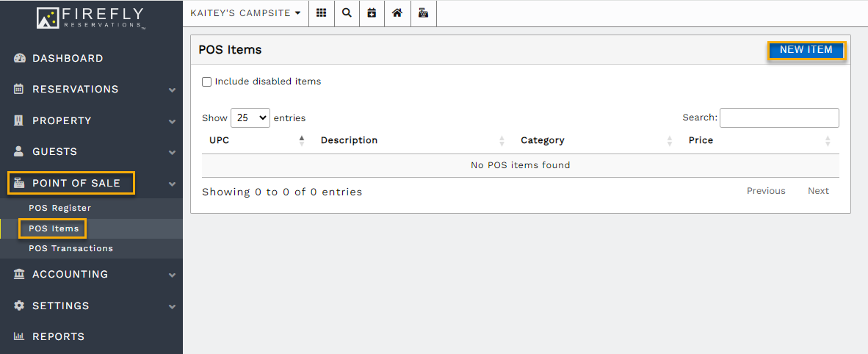Open the Dashboard page from sidebar
The image size is (868, 354).
(x=68, y=58)
